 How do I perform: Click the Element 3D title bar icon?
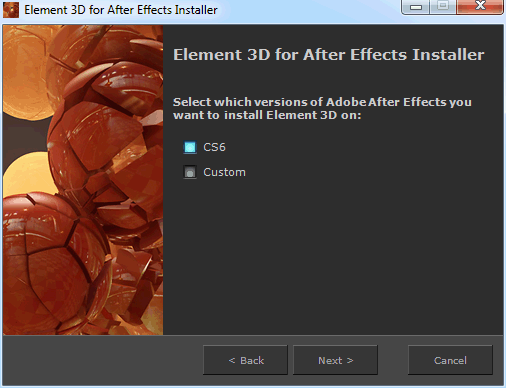point(11,10)
